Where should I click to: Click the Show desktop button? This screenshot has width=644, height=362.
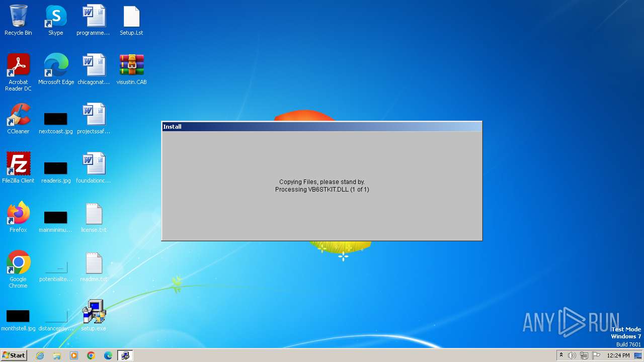click(638, 355)
